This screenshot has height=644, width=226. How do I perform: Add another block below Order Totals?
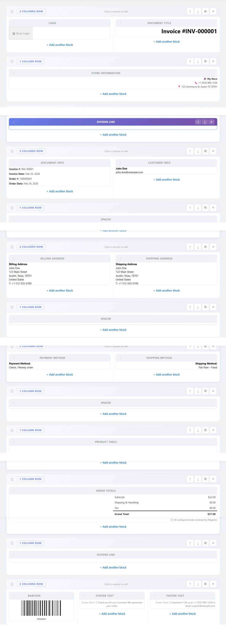(x=113, y=527)
